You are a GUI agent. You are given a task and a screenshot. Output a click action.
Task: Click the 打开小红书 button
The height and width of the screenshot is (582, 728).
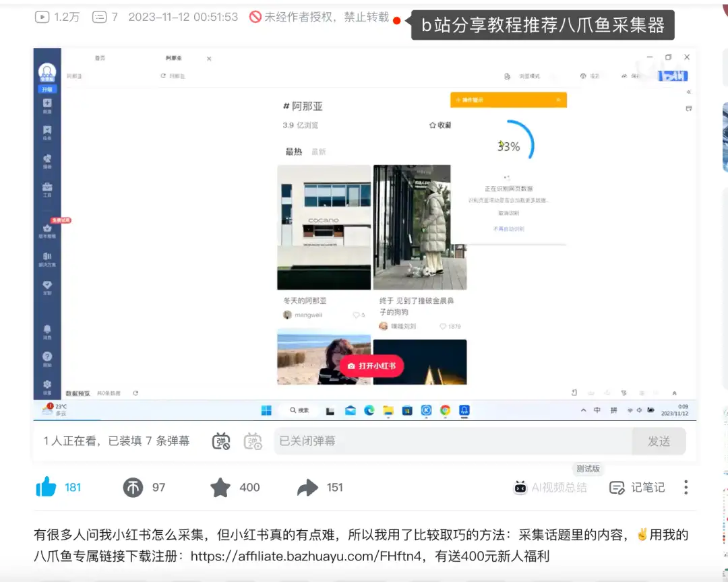(372, 366)
